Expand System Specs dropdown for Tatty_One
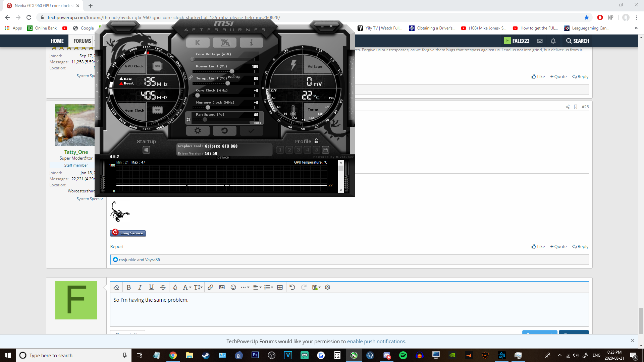This screenshot has height=362, width=644. [x=89, y=198]
